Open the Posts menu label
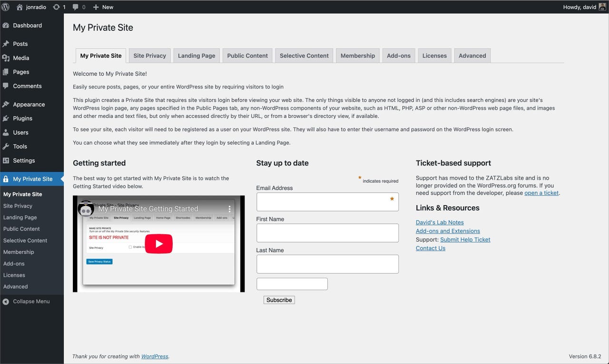609x364 pixels. click(20, 44)
